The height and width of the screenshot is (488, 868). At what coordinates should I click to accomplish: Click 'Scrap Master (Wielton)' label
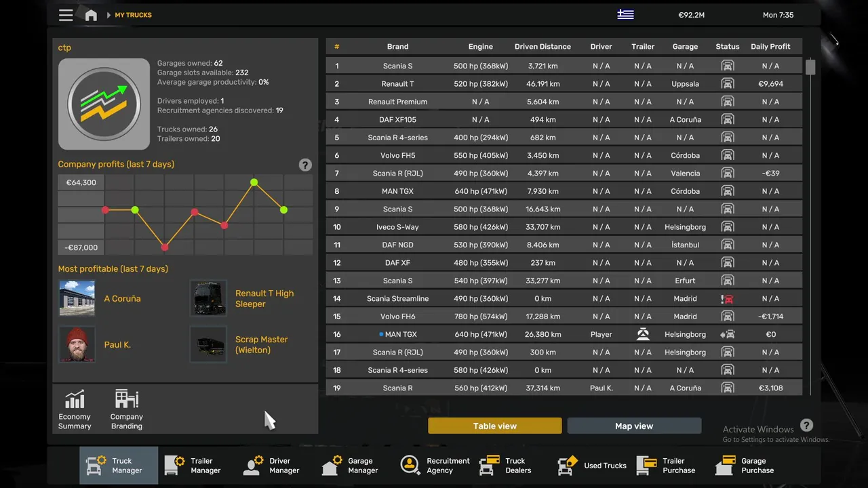(262, 344)
